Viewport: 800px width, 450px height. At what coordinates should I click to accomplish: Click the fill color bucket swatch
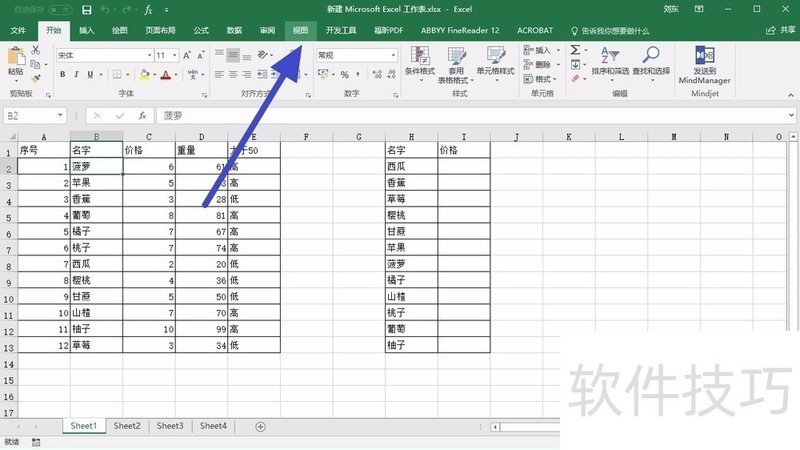click(x=144, y=74)
